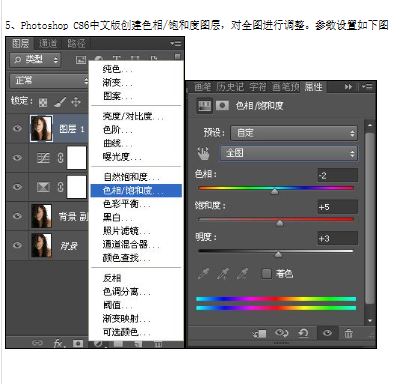Choose 渐变映射 menu entry
The height and width of the screenshot is (384, 419).
136,319
